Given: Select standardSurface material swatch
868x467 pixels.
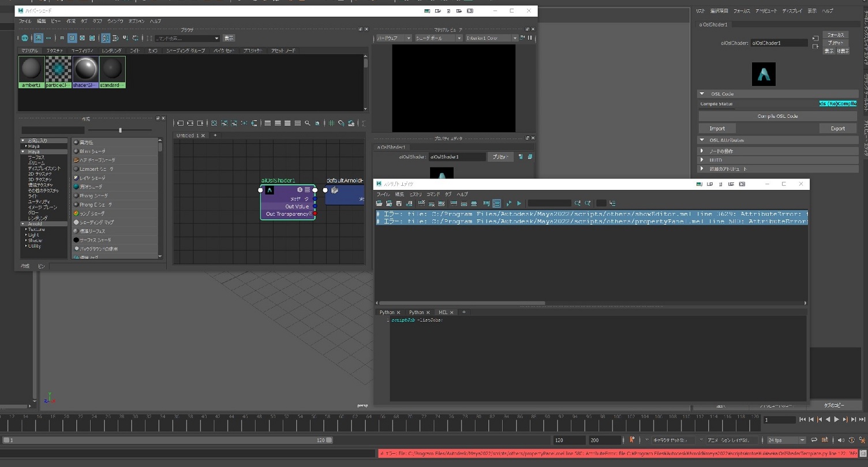Looking at the screenshot, I should (x=112, y=72).
